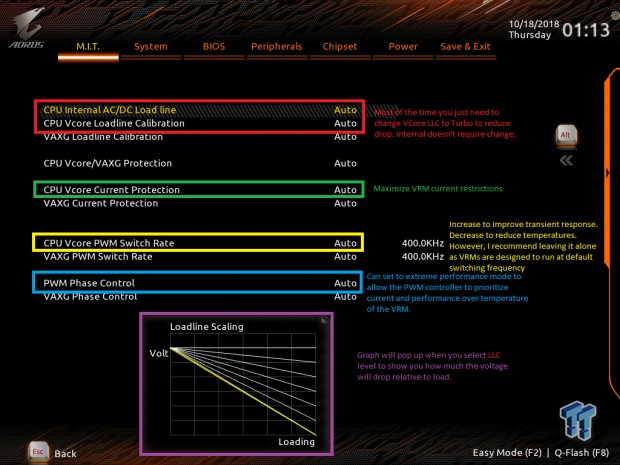The height and width of the screenshot is (465, 620).
Task: Click the date 10/18/2018 Thursday
Action: (533, 29)
